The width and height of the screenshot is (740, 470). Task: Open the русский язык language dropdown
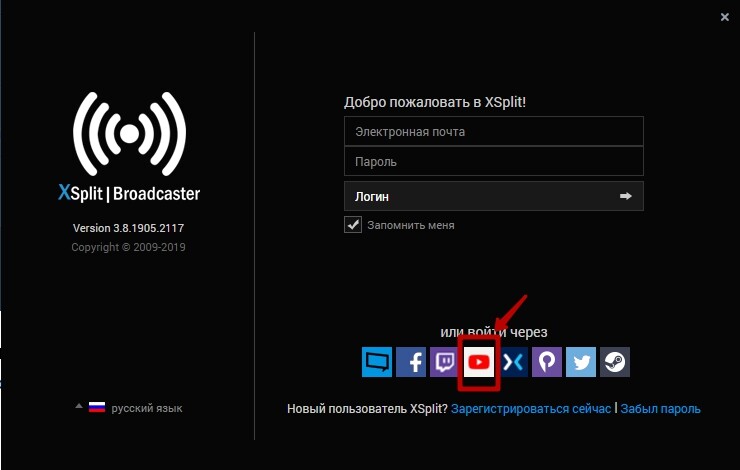click(128, 408)
